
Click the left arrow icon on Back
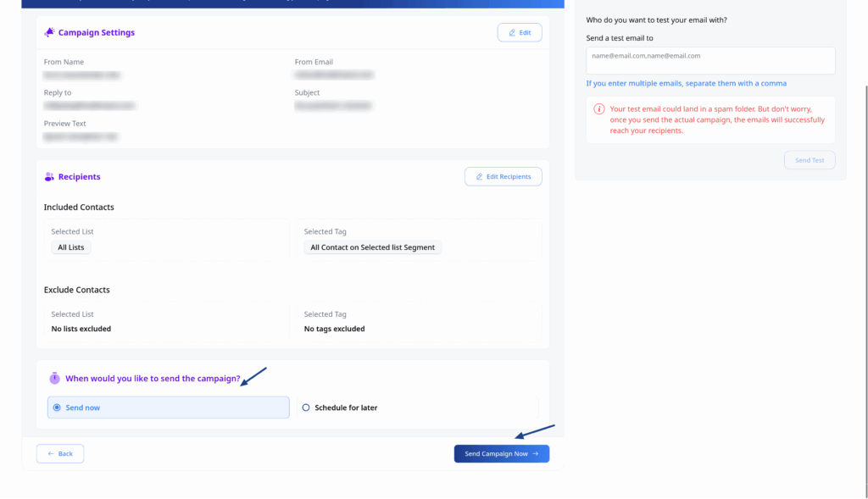pyautogui.click(x=52, y=454)
